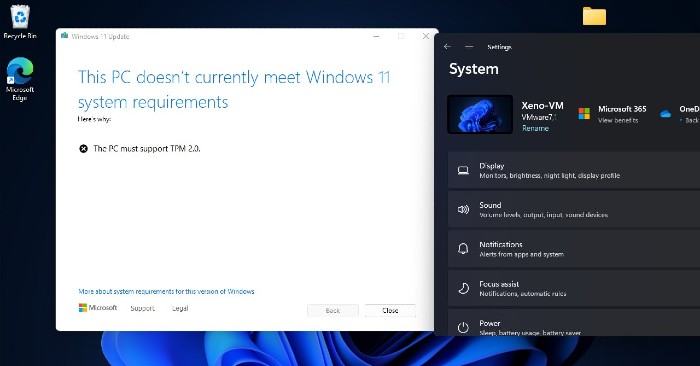Open the Settings navigation menu icon
The image size is (700, 366).
[469, 46]
